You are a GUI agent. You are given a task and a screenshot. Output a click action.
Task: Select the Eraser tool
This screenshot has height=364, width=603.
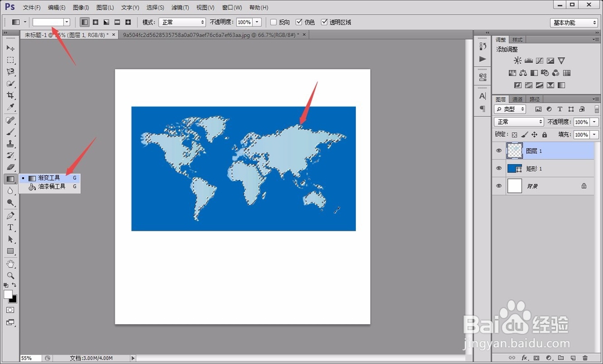pyautogui.click(x=10, y=167)
